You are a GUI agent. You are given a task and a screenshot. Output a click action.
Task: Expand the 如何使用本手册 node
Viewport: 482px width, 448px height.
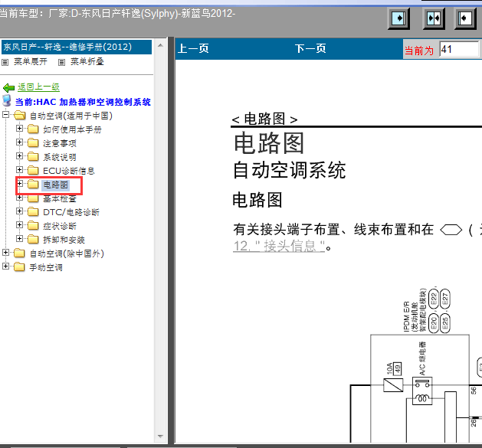point(19,128)
